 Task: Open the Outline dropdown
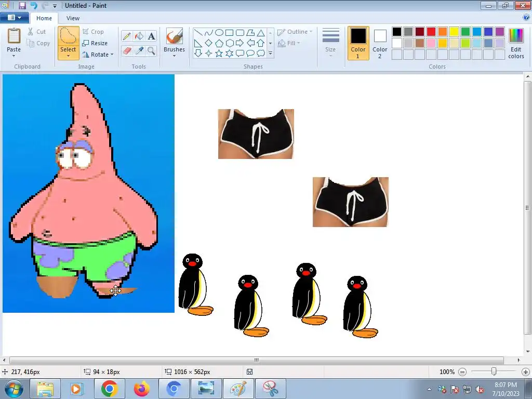tap(295, 32)
